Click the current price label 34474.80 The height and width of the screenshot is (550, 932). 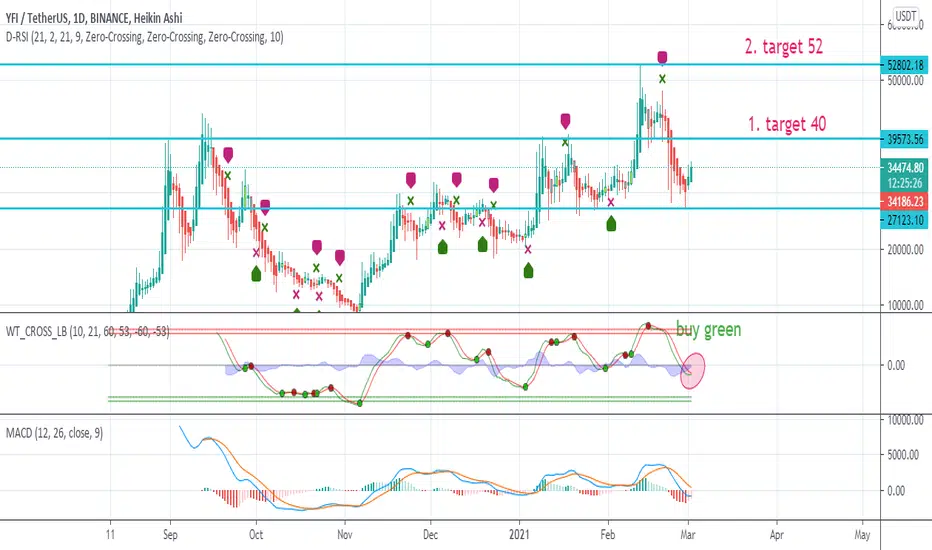[x=905, y=168]
